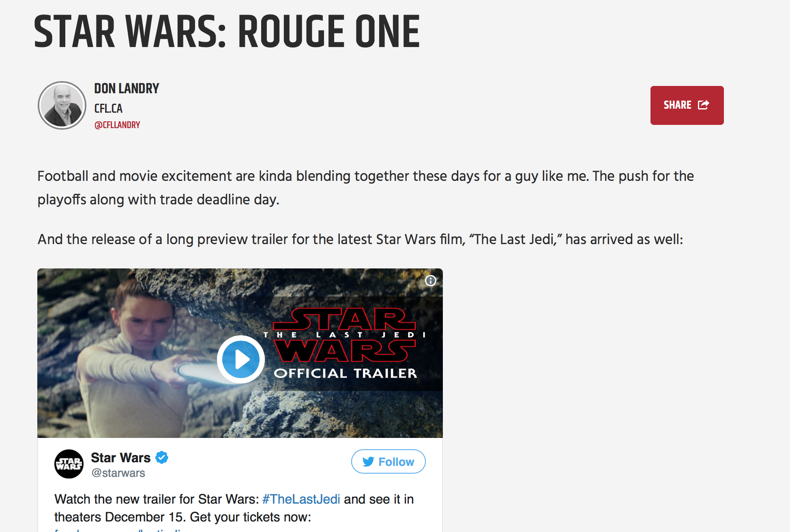Click the Star Wars red logo in video
The image size is (790, 532).
345,335
